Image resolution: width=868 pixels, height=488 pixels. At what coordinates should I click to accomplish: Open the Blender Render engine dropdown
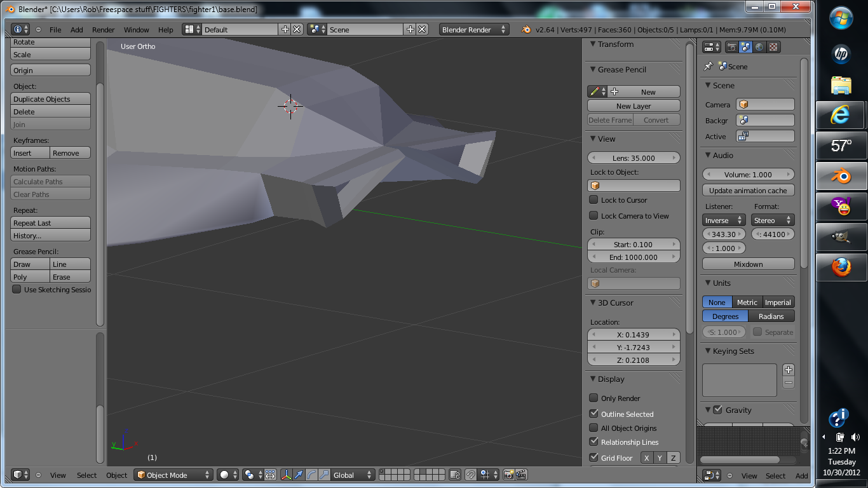click(x=474, y=29)
